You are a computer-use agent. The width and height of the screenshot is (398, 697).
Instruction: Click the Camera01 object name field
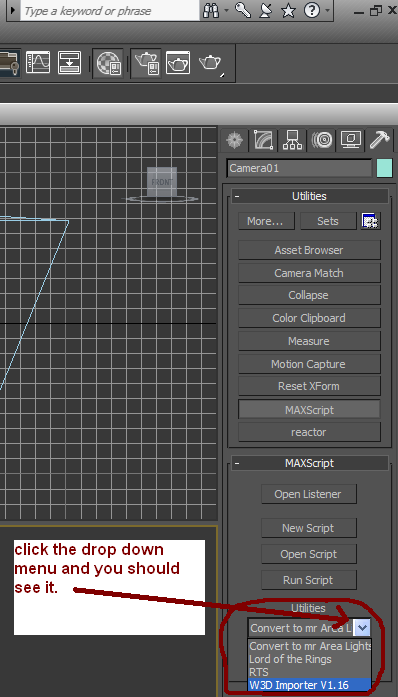[x=299, y=168]
